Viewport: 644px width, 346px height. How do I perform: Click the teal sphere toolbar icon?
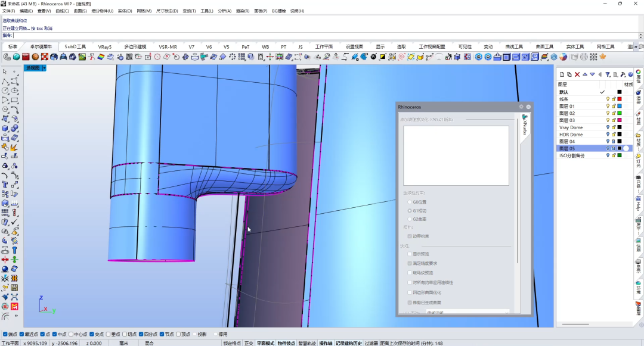point(16,57)
